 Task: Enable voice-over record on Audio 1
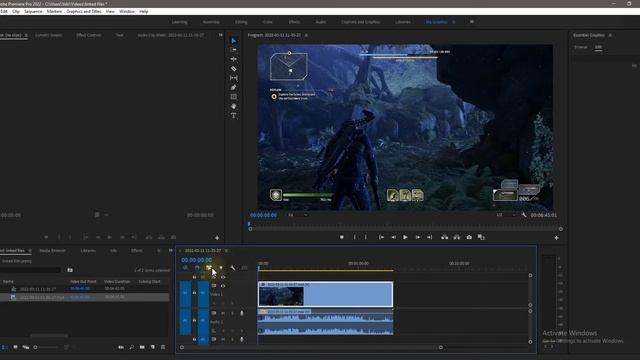[x=242, y=313]
